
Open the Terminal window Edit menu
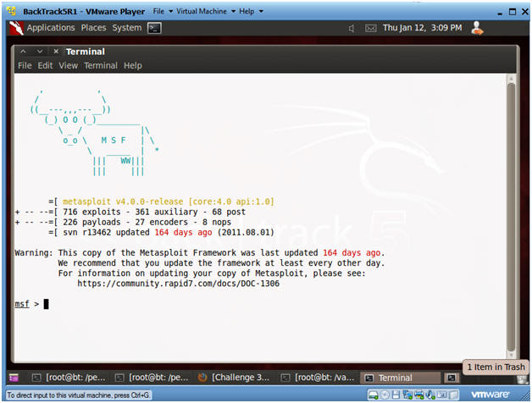click(45, 65)
